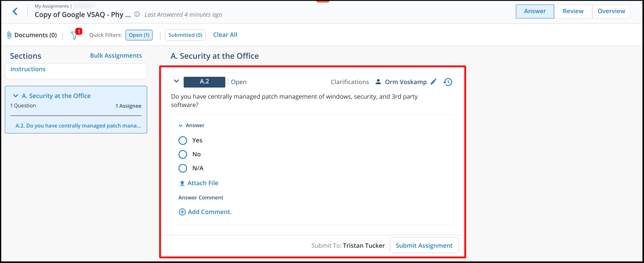Open the filter funnel icon
Image resolution: width=644 pixels, height=263 pixels.
point(74,35)
